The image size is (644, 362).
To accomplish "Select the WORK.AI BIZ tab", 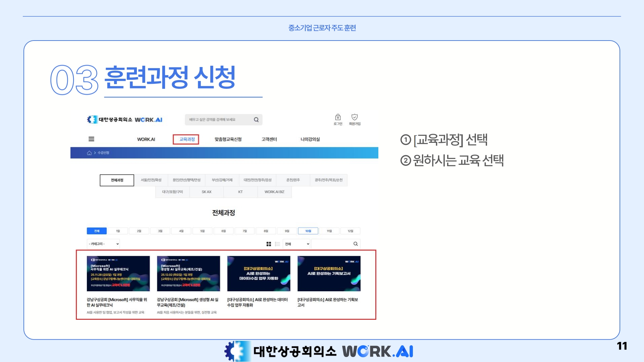I will [x=274, y=192].
